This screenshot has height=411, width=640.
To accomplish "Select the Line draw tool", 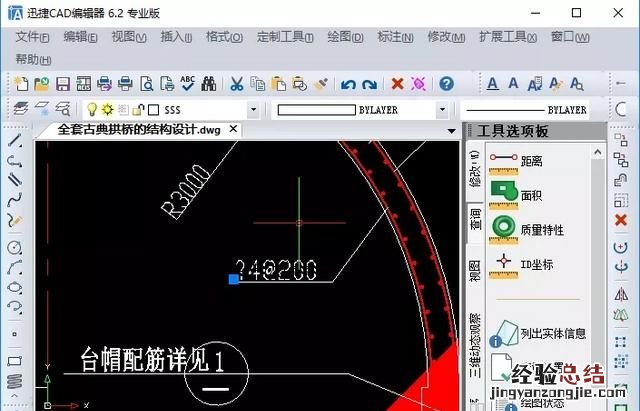I will (15, 140).
